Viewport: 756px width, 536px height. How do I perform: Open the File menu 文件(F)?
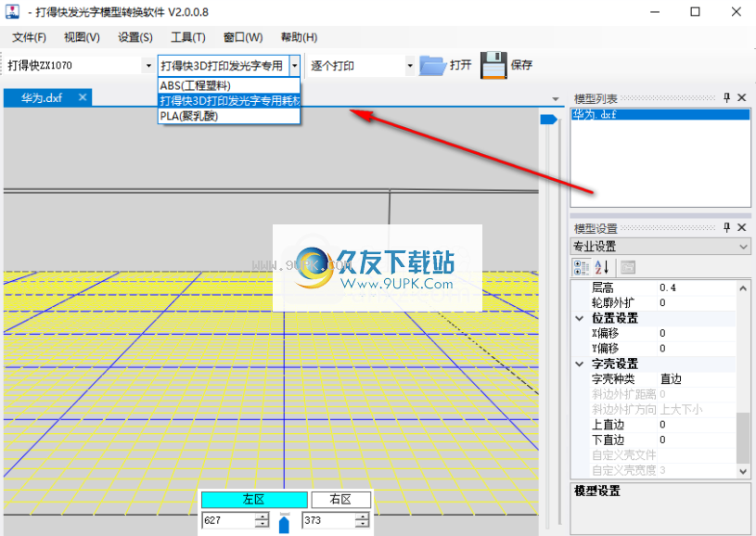29,38
